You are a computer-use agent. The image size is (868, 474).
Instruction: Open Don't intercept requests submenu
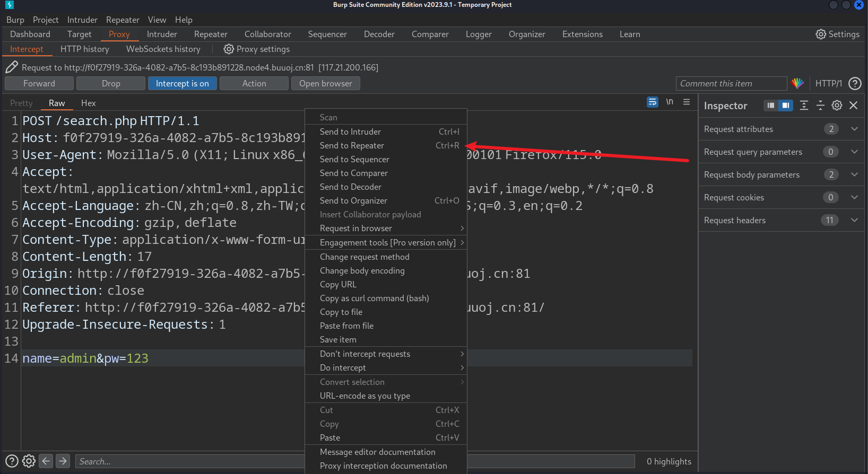coord(386,354)
